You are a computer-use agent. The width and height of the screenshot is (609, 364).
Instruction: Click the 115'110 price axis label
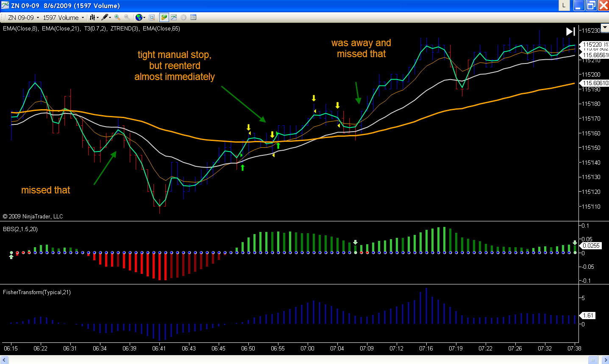click(x=591, y=207)
